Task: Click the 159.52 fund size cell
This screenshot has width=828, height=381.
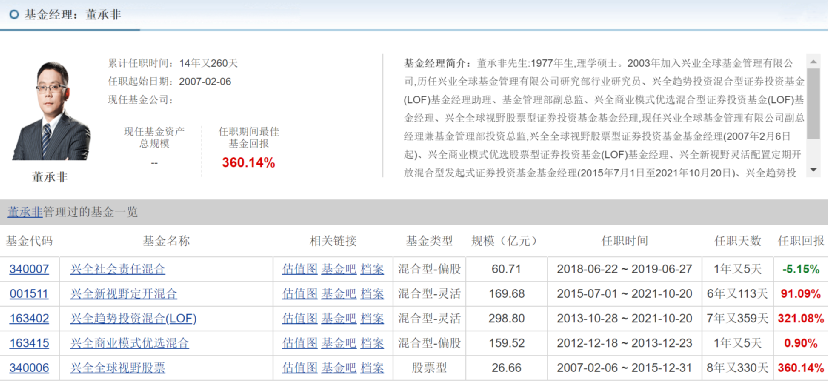Action: pyautogui.click(x=506, y=344)
